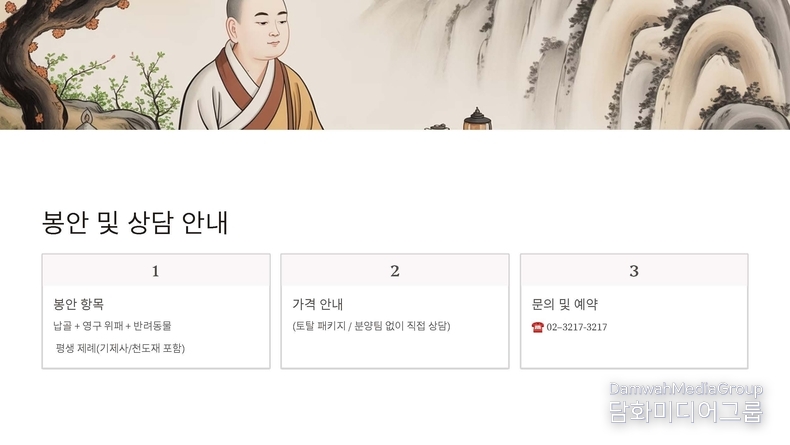Click the 봉안 및 상담 안내 heading
Viewport: 790px width, 445px height.
pos(135,222)
